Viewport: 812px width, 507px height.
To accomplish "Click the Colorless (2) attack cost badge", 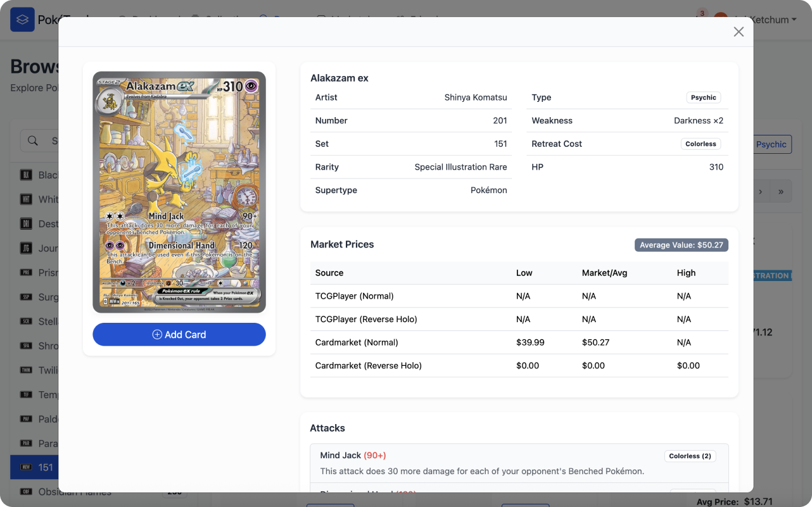I will [690, 456].
